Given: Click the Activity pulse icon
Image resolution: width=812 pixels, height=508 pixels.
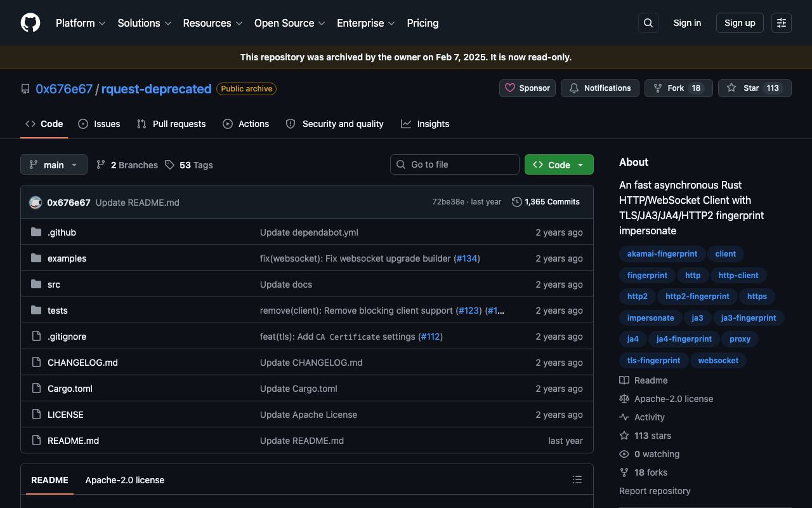Looking at the screenshot, I should [x=624, y=417].
